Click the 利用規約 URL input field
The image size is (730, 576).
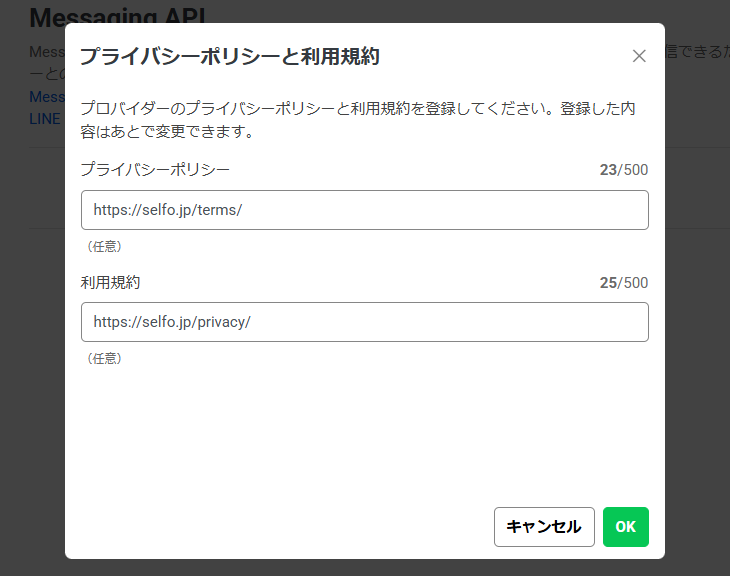pos(365,322)
